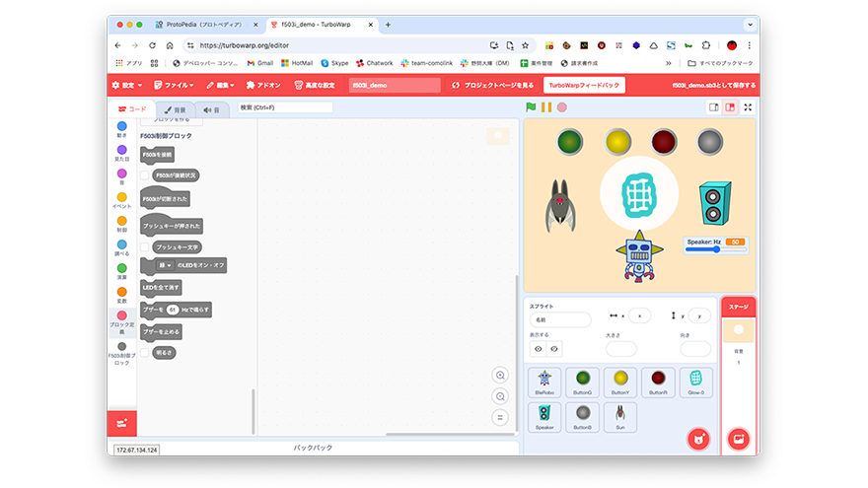Select the Glow-0 sprite thumbnail
Image resolution: width=868 pixels, height=488 pixels.
click(x=695, y=383)
